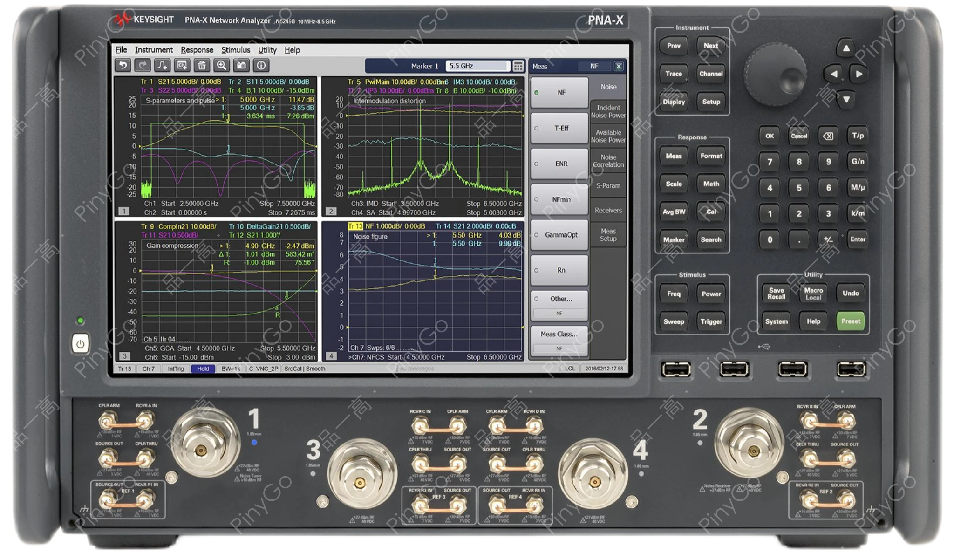
Task: Click the Marker 1 frequency field
Action: click(477, 66)
